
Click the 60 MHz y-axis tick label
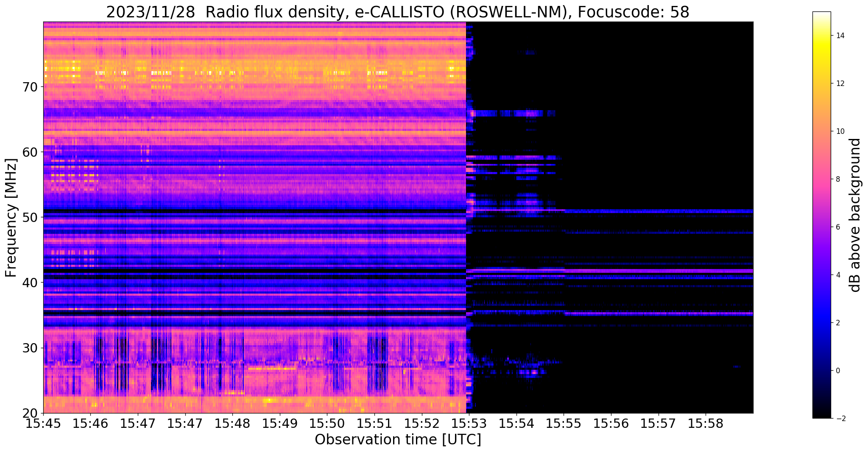tap(30, 152)
